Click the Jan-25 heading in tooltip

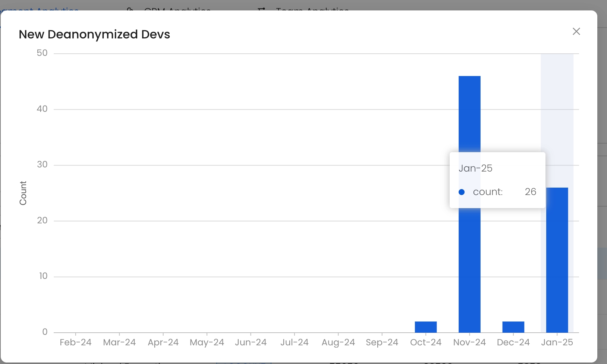tap(475, 168)
